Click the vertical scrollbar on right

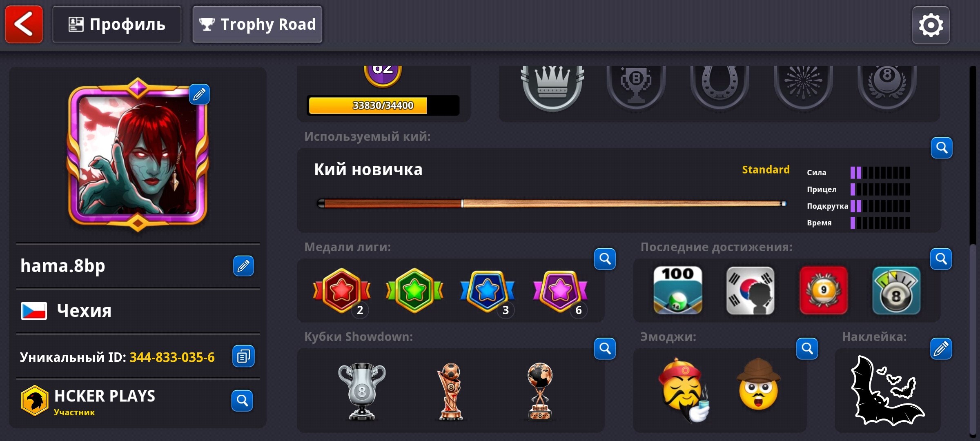973,249
